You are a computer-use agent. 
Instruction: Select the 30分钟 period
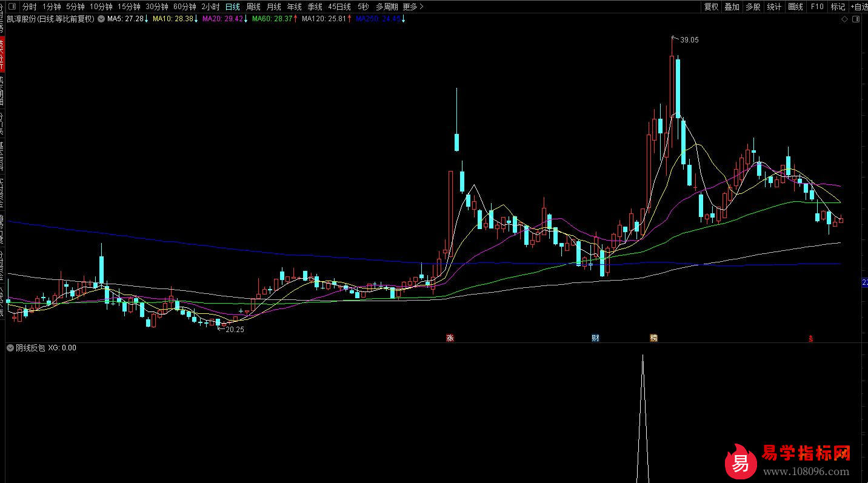[156, 7]
